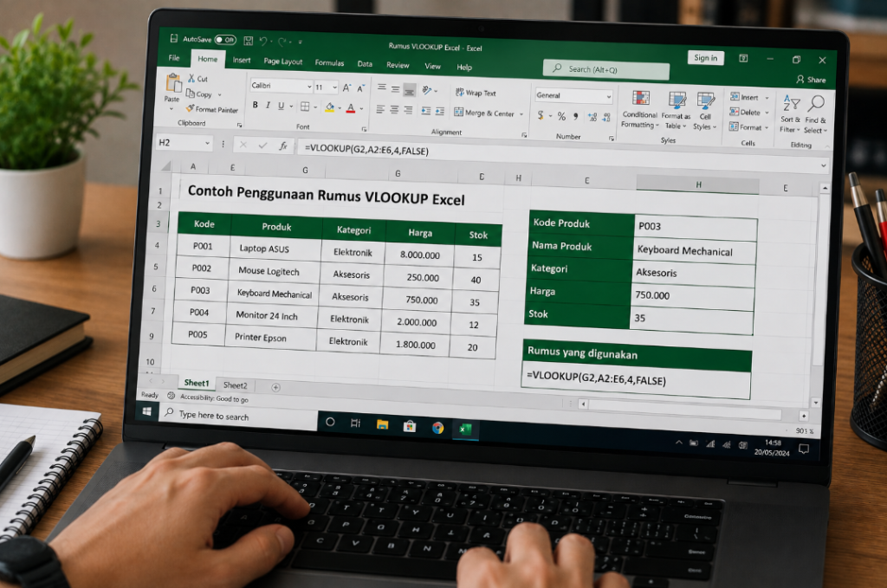The height and width of the screenshot is (588, 887).
Task: Open the File tab
Action: coord(174,58)
